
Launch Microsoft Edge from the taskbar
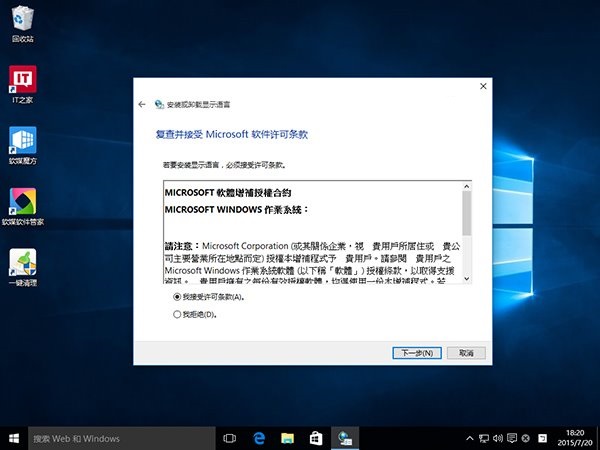pyautogui.click(x=259, y=439)
